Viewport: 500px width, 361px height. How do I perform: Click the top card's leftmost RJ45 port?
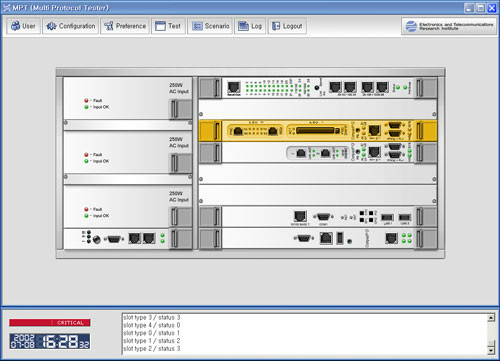[234, 88]
